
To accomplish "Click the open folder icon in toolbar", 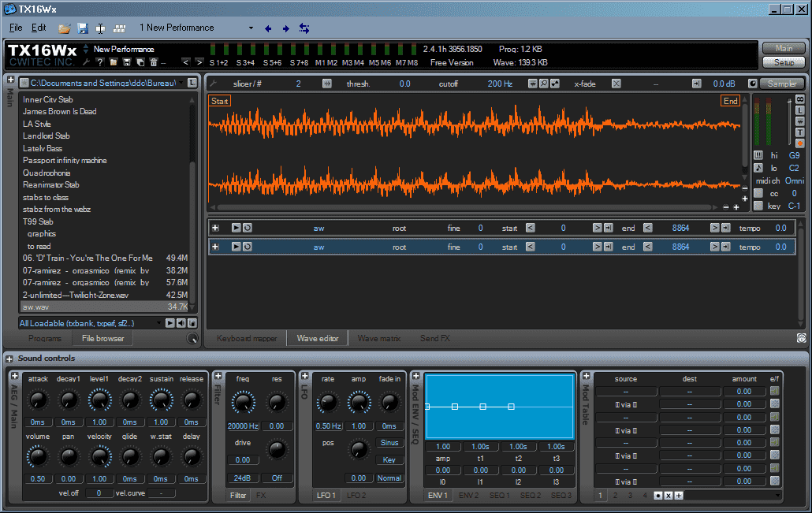I will pyautogui.click(x=64, y=28).
